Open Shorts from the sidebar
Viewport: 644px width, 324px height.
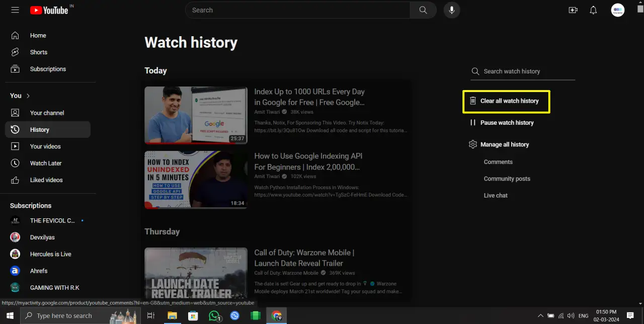pyautogui.click(x=39, y=52)
